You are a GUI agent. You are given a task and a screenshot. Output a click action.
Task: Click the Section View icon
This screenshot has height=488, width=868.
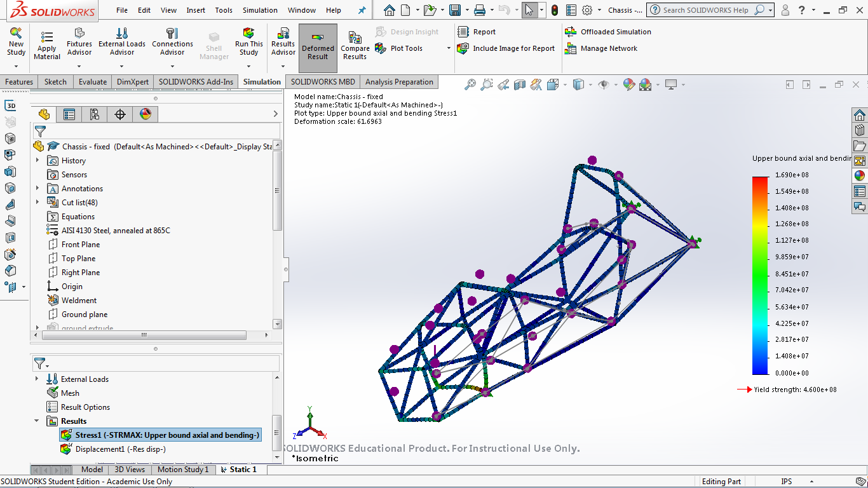pyautogui.click(x=520, y=84)
